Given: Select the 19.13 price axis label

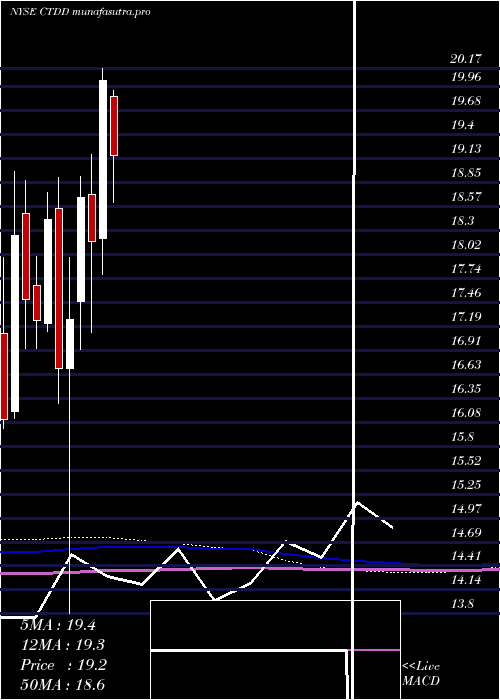Looking at the screenshot, I should pos(466,149).
